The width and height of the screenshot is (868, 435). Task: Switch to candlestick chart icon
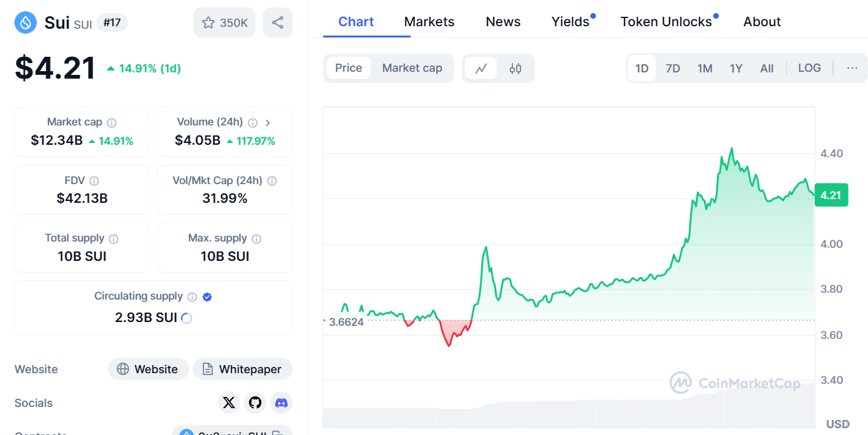coord(515,69)
